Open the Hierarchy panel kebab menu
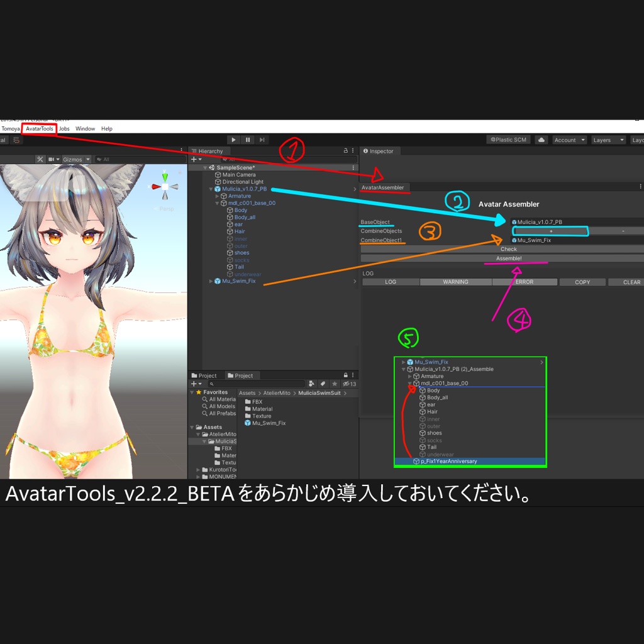Image resolution: width=644 pixels, height=644 pixels. (x=353, y=151)
